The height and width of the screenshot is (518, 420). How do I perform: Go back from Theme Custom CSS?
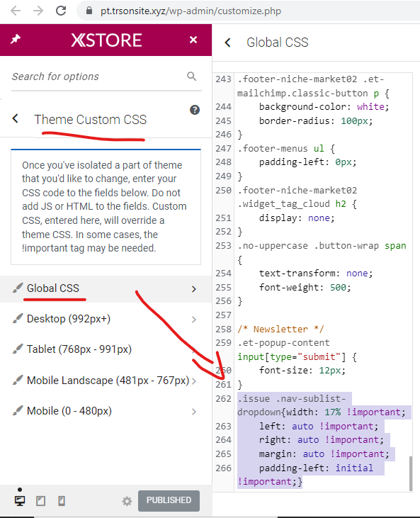pyautogui.click(x=15, y=118)
